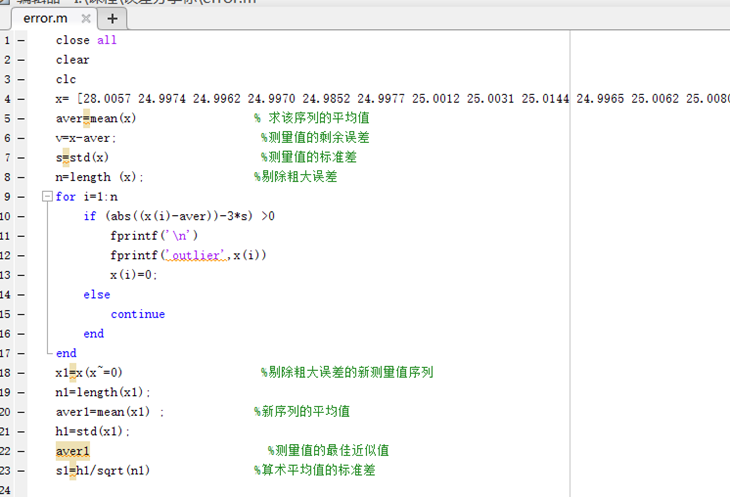Click the comment '%剔除粗大误差的新测量值序列'
The height and width of the screenshot is (497, 730).
tap(347, 372)
